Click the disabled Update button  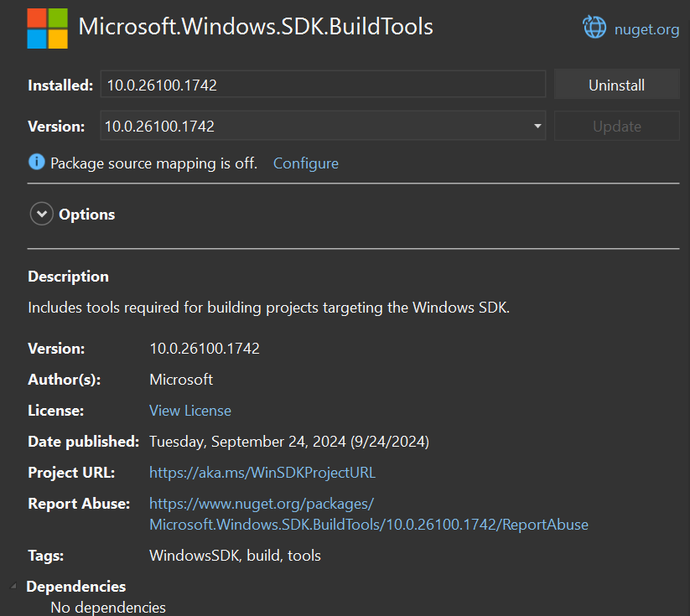pyautogui.click(x=616, y=127)
